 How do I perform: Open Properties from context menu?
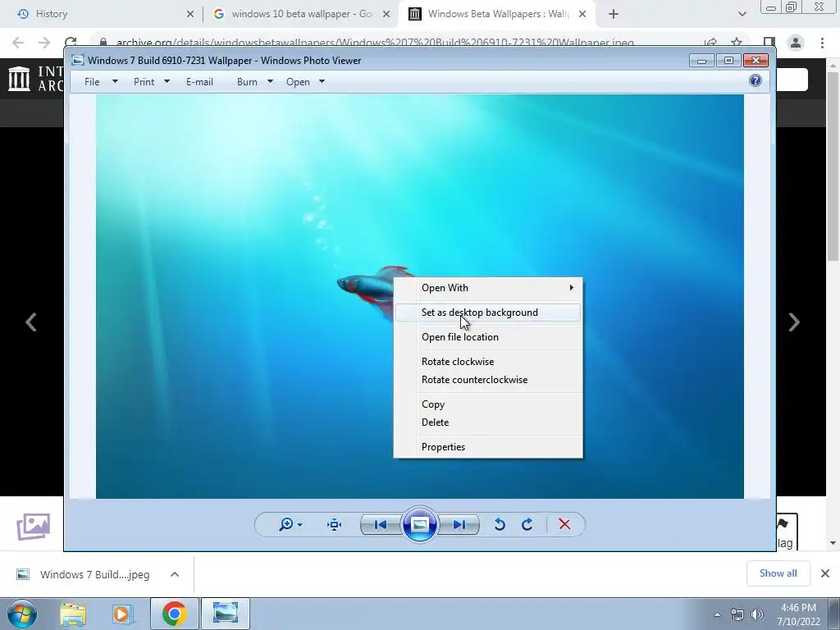[x=487, y=447]
